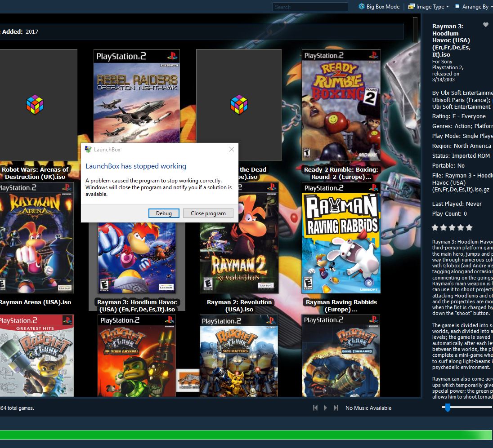Click the Play Count: 0 detail
This screenshot has width=493, height=448.
click(x=449, y=213)
